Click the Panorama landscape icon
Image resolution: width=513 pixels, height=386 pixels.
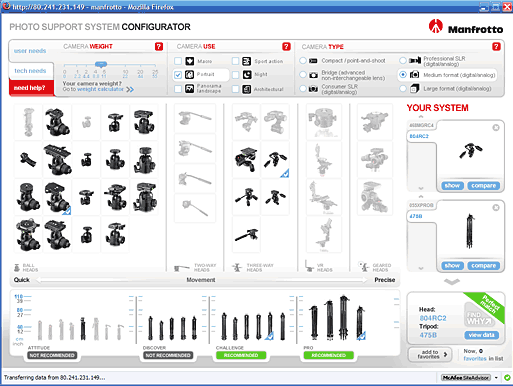click(x=190, y=89)
